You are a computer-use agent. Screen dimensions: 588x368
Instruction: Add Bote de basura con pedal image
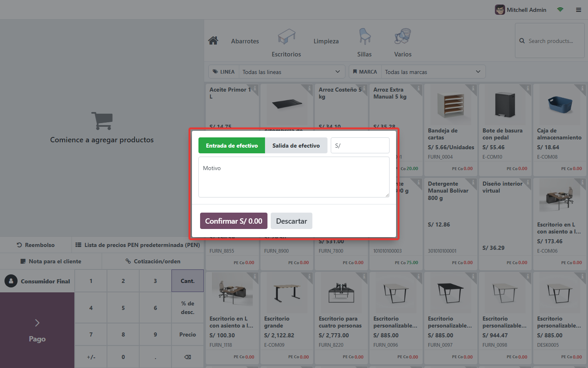(x=505, y=105)
